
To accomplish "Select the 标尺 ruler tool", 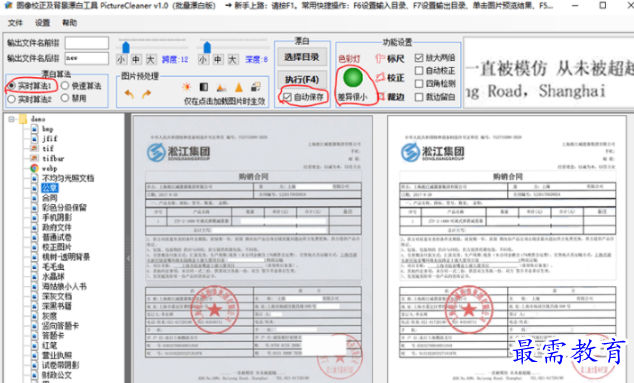I will (390, 59).
